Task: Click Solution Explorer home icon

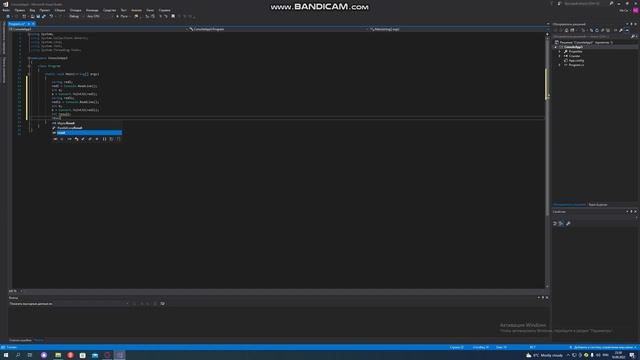Action: (x=566, y=30)
